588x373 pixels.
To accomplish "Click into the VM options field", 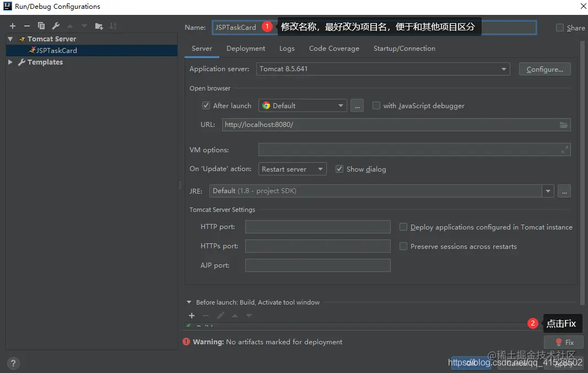I will pos(414,150).
